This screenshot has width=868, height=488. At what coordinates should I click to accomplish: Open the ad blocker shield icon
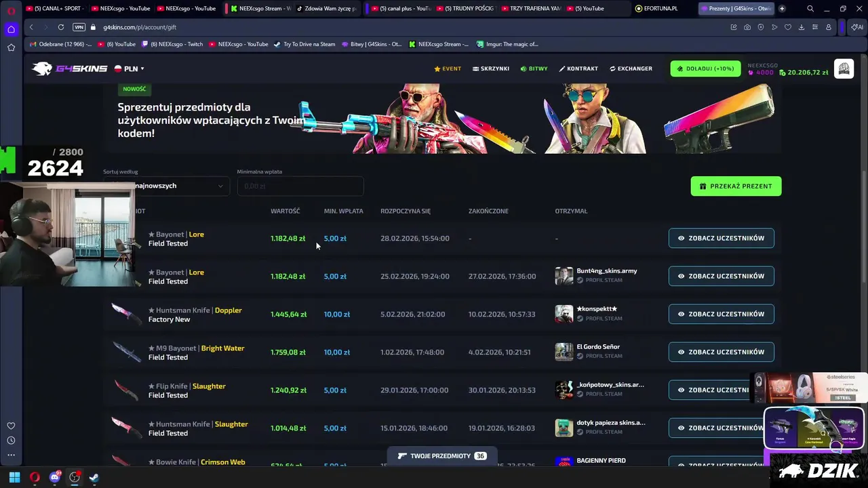tap(761, 27)
